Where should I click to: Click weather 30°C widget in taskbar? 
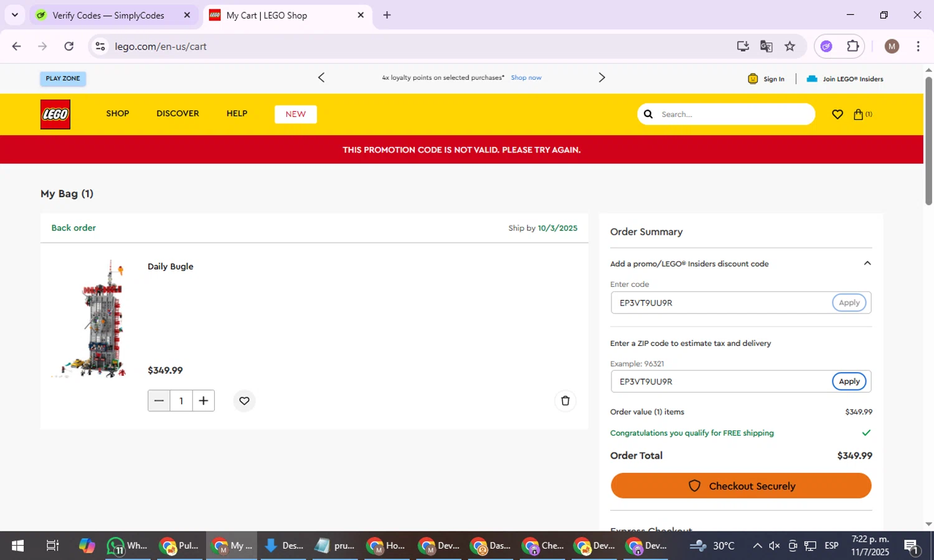click(x=712, y=546)
